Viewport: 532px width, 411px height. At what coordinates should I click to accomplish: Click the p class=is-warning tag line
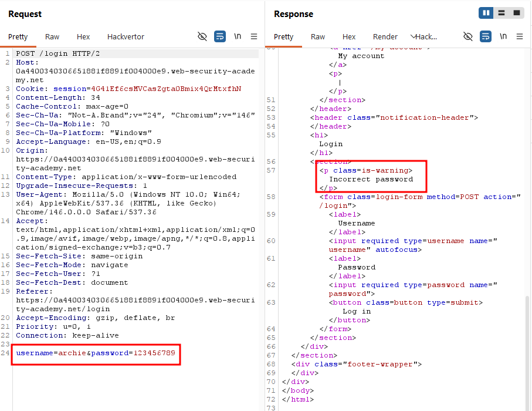(366, 170)
